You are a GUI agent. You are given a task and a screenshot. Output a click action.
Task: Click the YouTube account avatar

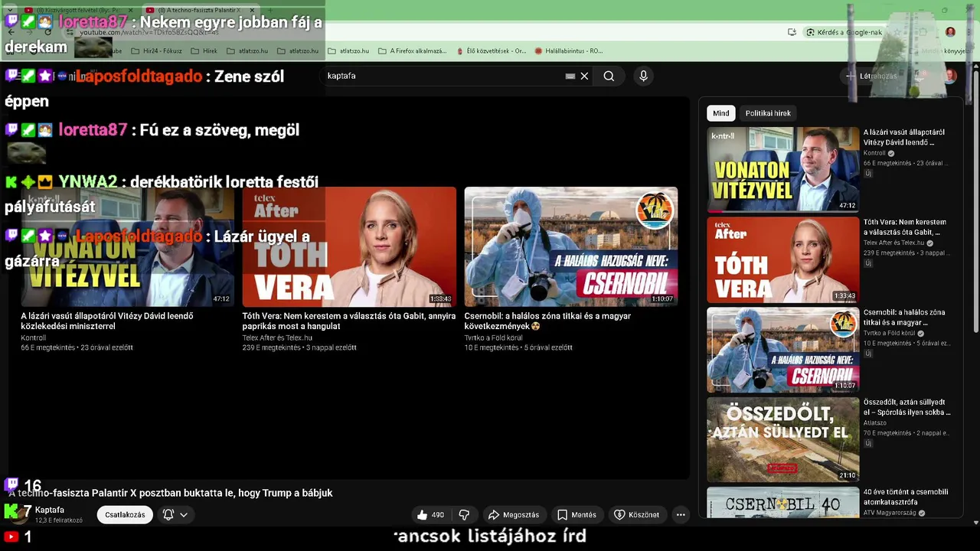click(949, 76)
